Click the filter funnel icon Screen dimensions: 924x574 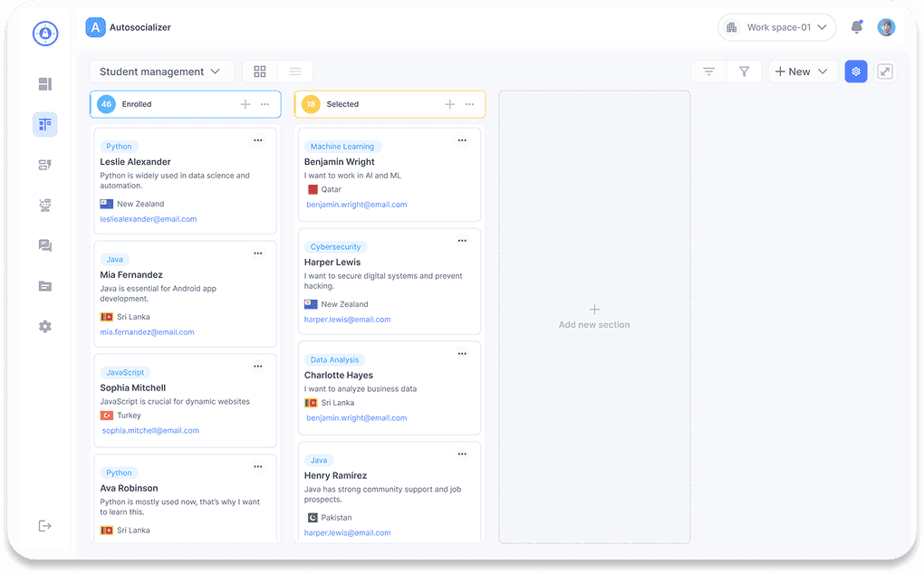[x=744, y=72]
